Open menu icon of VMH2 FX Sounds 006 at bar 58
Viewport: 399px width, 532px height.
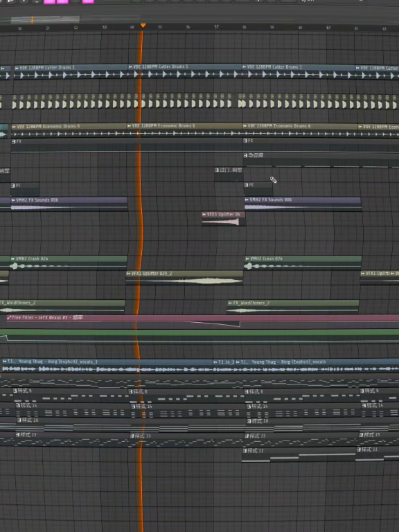pos(247,199)
